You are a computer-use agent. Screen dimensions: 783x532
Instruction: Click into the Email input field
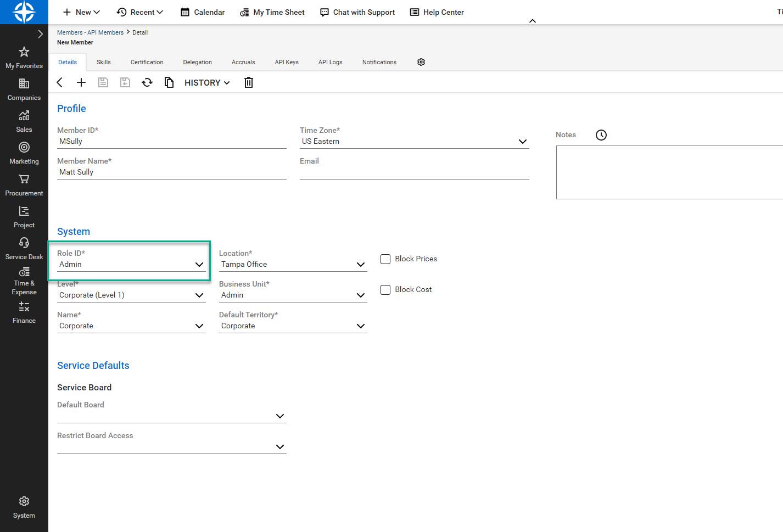[x=414, y=172]
